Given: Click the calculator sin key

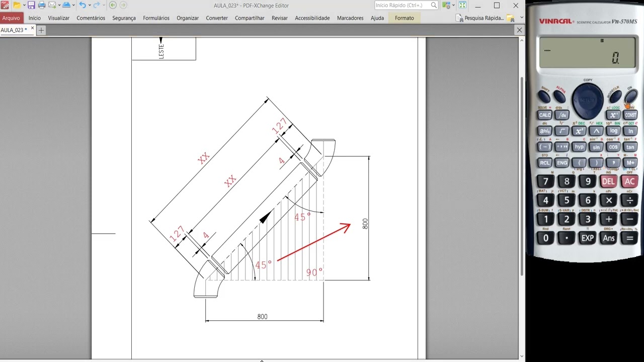Looking at the screenshot, I should (x=597, y=147).
